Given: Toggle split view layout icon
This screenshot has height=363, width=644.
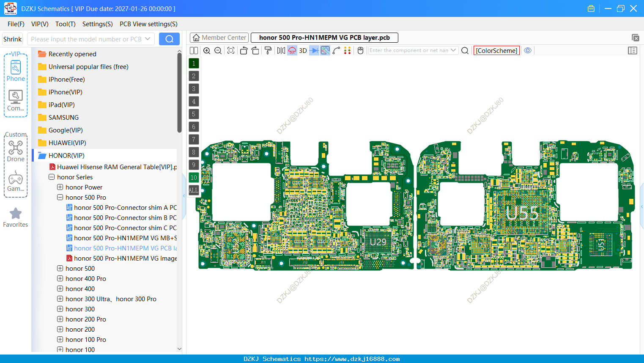Looking at the screenshot, I should pyautogui.click(x=194, y=50).
